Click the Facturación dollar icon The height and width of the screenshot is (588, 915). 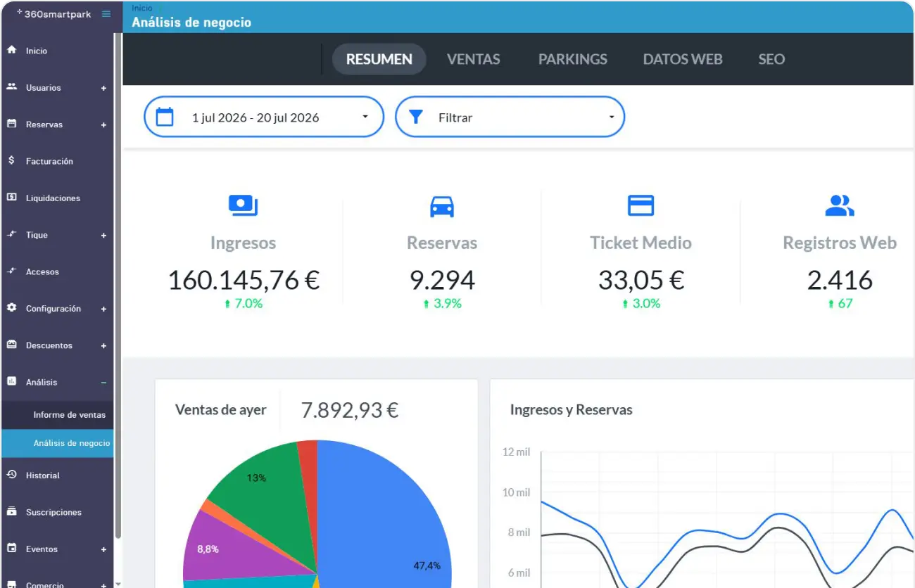click(11, 161)
